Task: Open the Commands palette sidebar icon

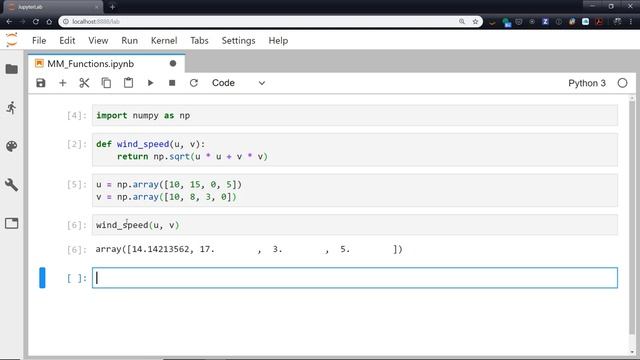Action: (11, 146)
